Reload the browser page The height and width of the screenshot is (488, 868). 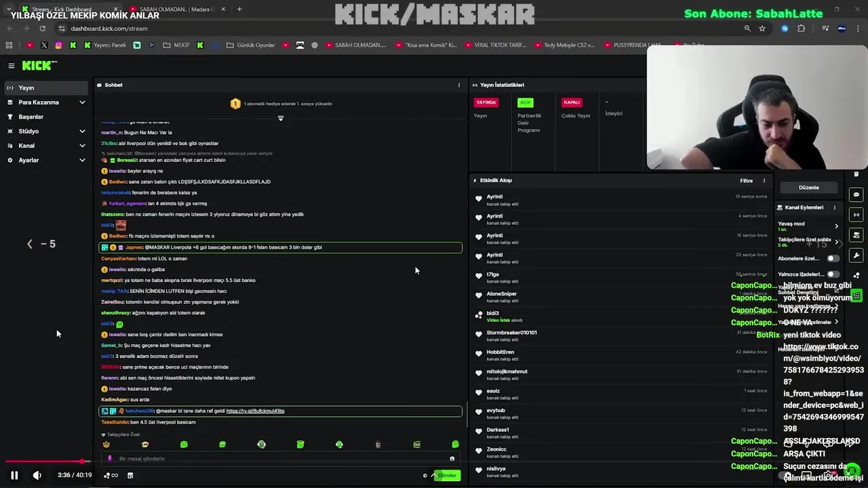(42, 28)
